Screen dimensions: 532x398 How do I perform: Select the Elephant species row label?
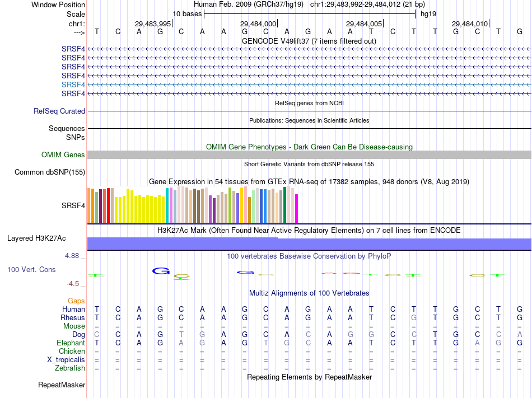(x=71, y=343)
